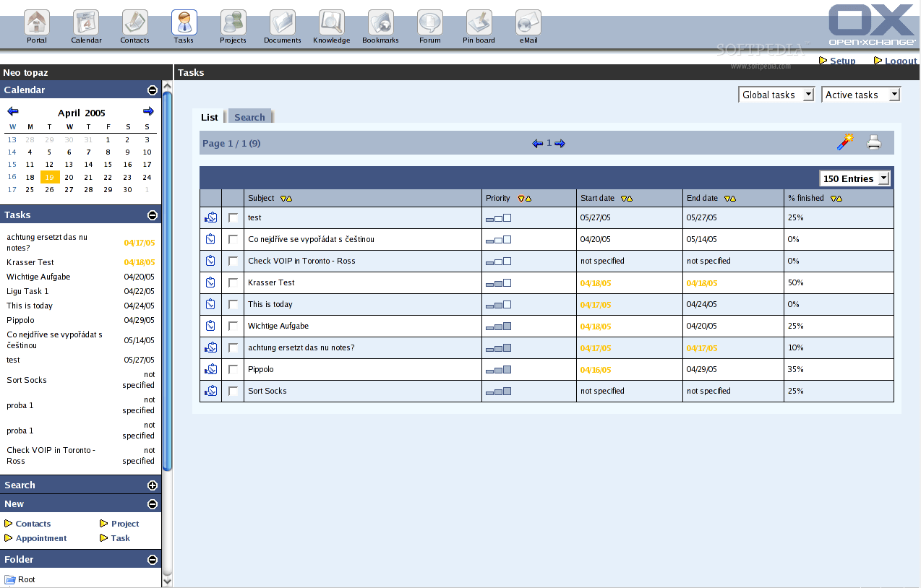The height and width of the screenshot is (588, 921).
Task: Switch to the Search tab
Action: tap(249, 116)
